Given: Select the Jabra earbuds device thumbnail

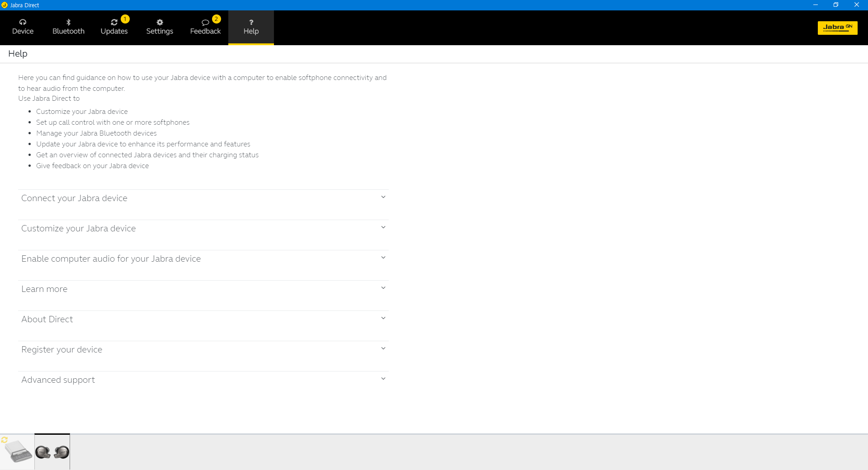Looking at the screenshot, I should (x=52, y=451).
